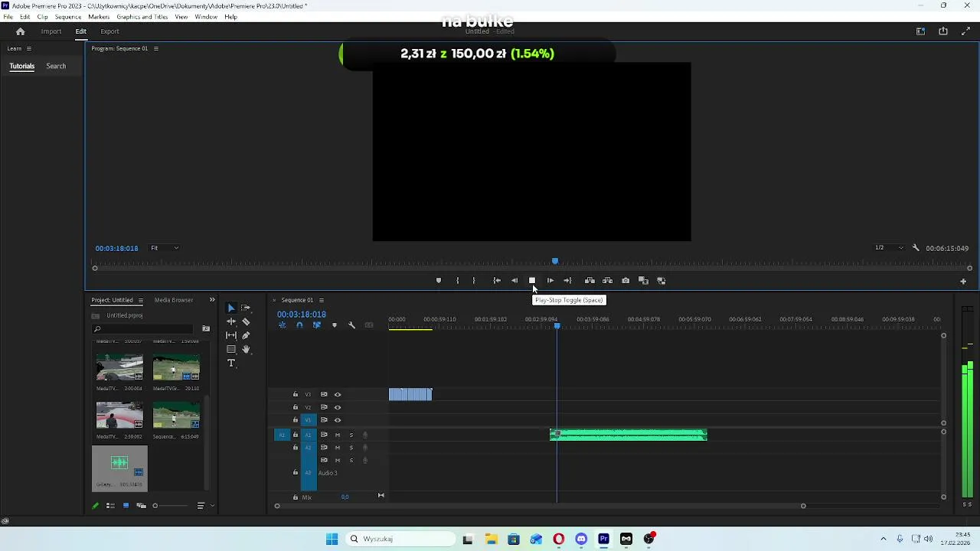Viewport: 980px width, 551px height.
Task: Open the Sequence menu
Action: coord(68,17)
